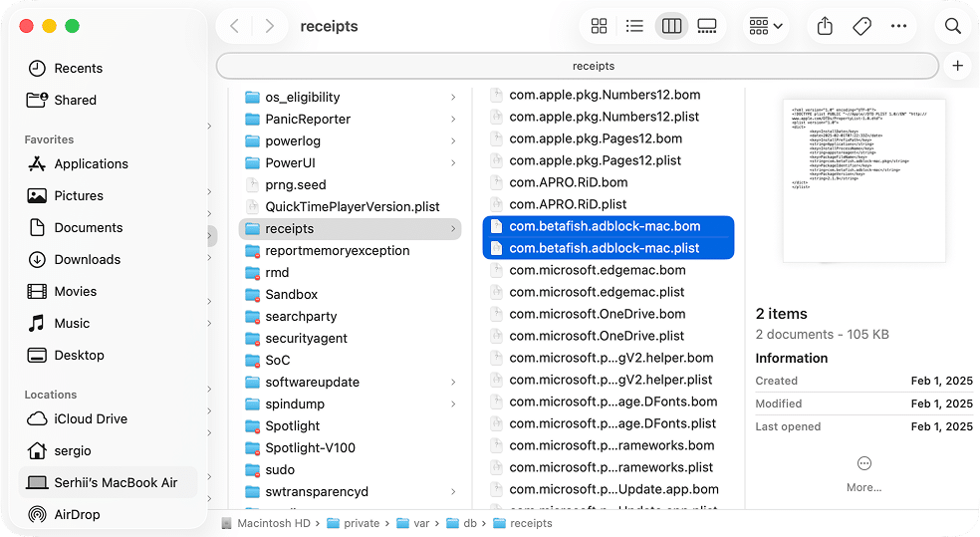Switch to list view
The image size is (980, 537).
(634, 26)
